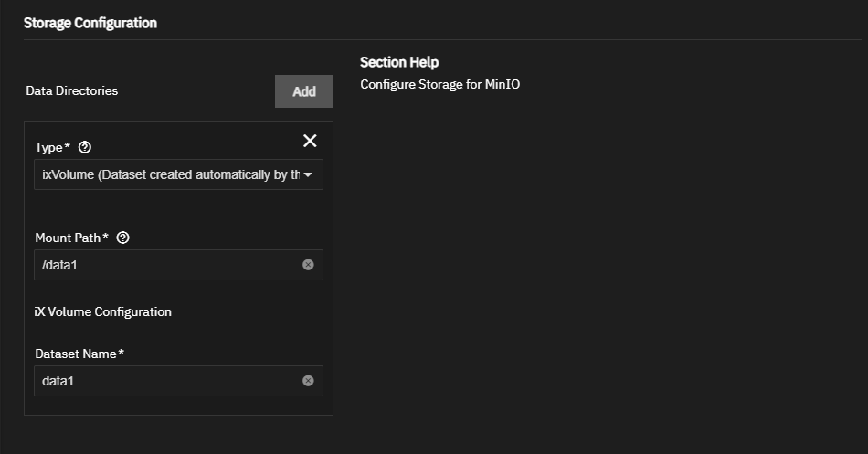
Task: Remove the data directory entry with X icon
Action: point(310,141)
